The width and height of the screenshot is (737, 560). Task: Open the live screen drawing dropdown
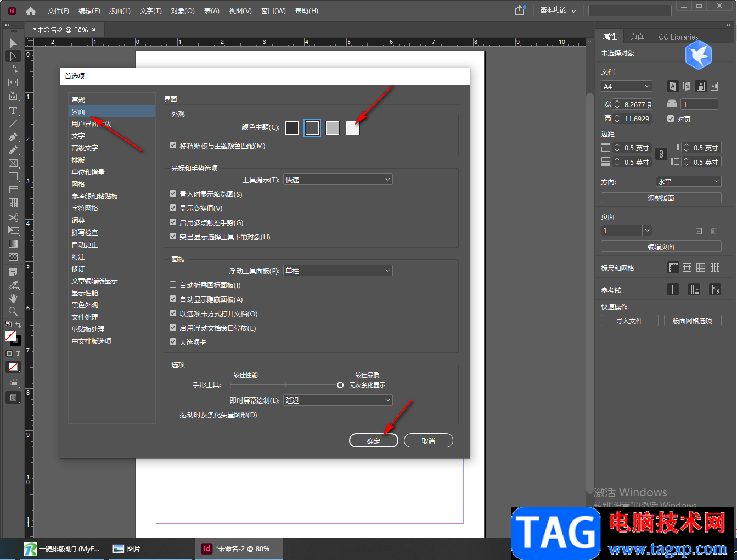(x=338, y=400)
